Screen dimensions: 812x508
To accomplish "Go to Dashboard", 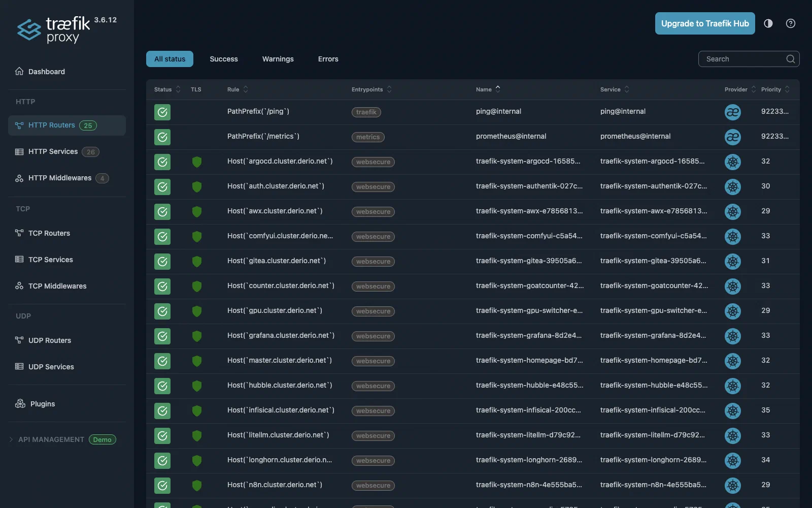I will click(47, 72).
